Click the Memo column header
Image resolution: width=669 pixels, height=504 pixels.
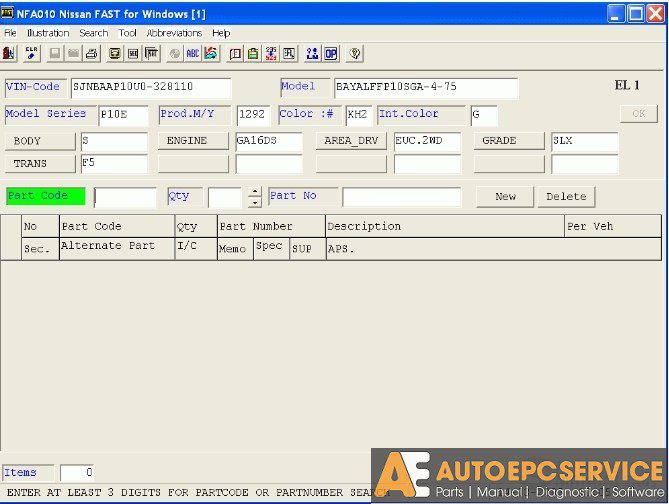[x=236, y=249]
